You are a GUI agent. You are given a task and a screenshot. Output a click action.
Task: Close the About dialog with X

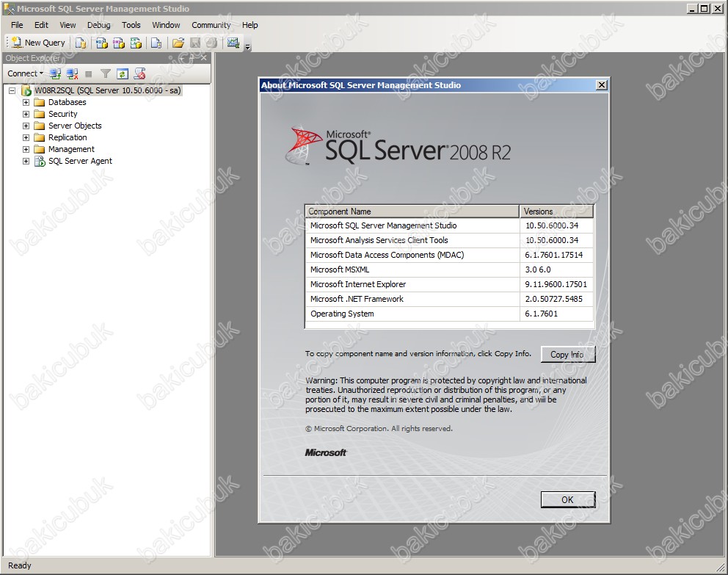[602, 85]
